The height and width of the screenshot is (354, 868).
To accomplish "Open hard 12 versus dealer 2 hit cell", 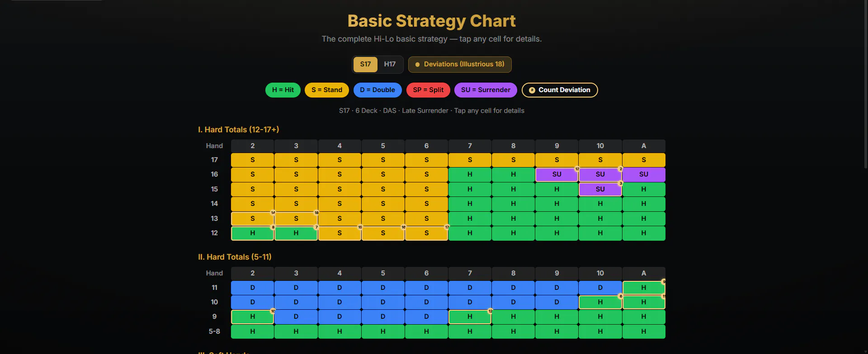I will [x=252, y=233].
